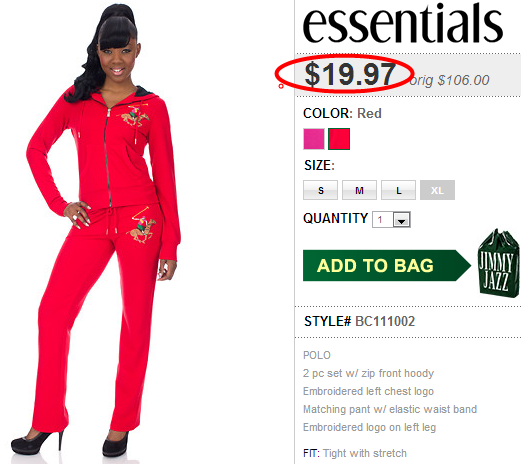Pick the greyed-out XL size
521x464 pixels.
click(437, 190)
